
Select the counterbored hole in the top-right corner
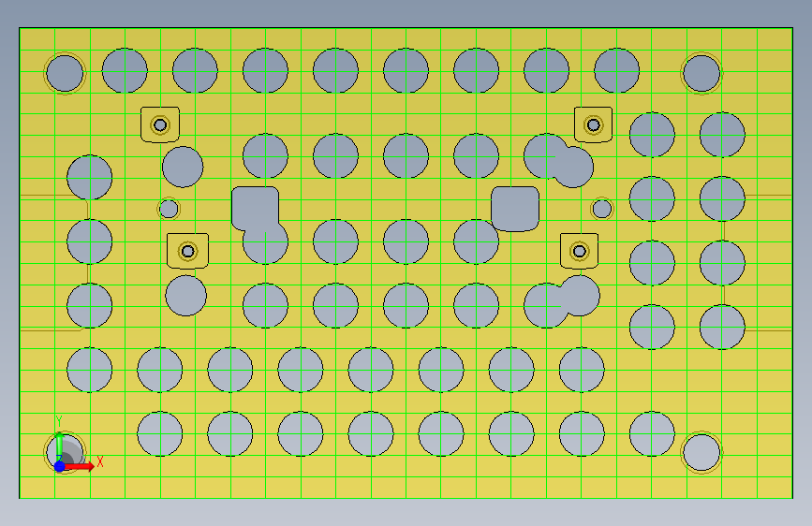click(x=701, y=73)
